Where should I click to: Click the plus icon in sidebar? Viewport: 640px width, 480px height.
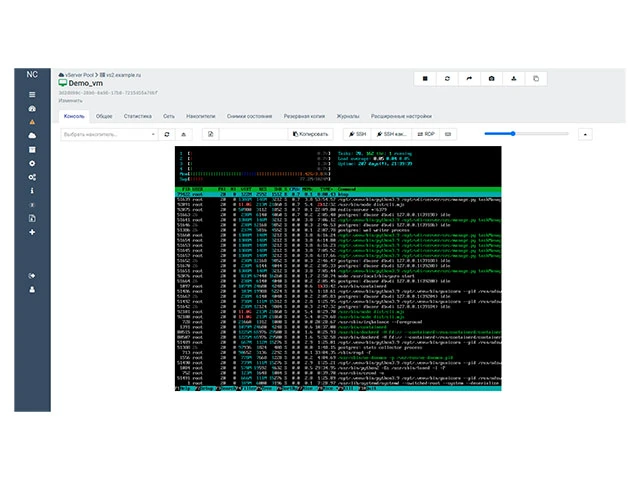click(x=32, y=232)
